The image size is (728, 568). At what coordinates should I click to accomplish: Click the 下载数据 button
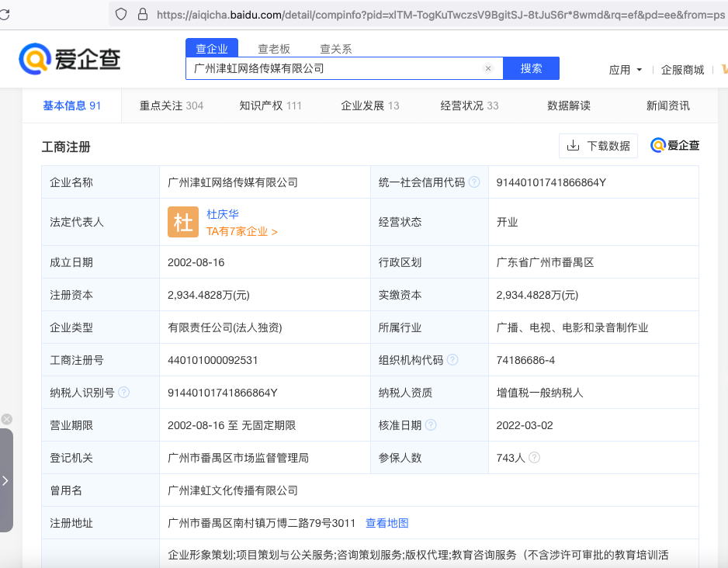tap(598, 146)
